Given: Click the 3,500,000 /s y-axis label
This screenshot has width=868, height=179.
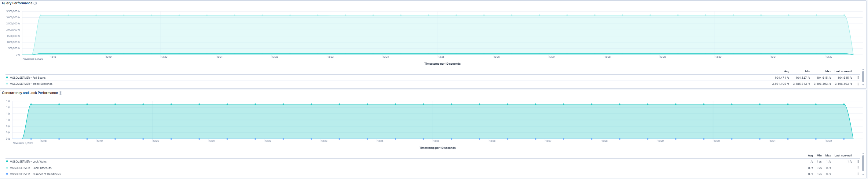Looking at the screenshot, I should coord(13,12).
